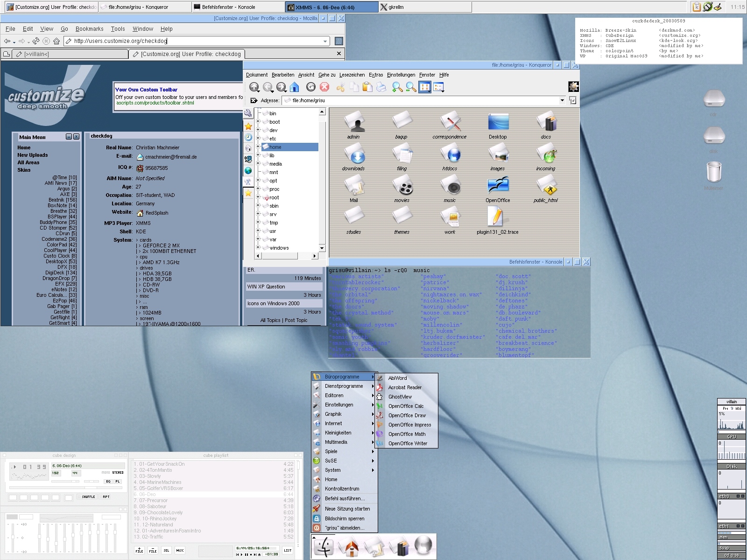
Task: Click the Up arrow in Konqueror toolbar
Action: (x=254, y=87)
